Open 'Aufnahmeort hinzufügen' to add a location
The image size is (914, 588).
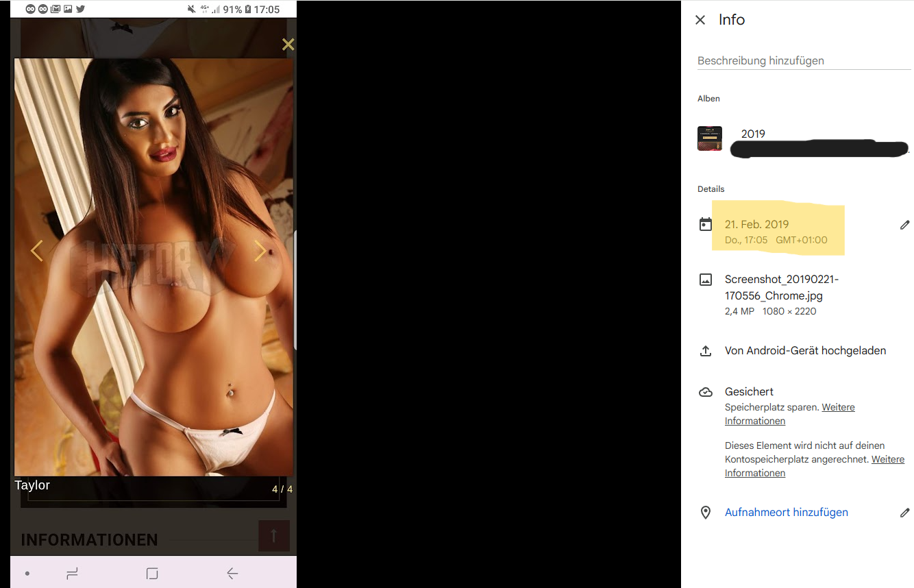(786, 513)
